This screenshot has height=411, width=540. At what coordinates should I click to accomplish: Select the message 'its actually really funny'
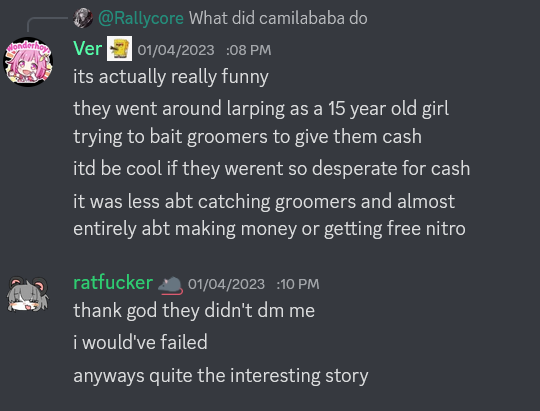point(171,76)
